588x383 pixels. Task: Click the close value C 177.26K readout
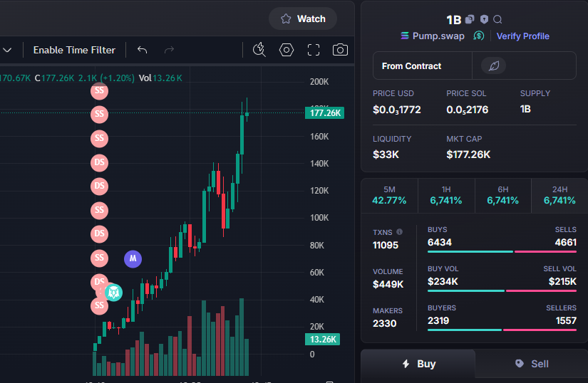click(x=54, y=78)
